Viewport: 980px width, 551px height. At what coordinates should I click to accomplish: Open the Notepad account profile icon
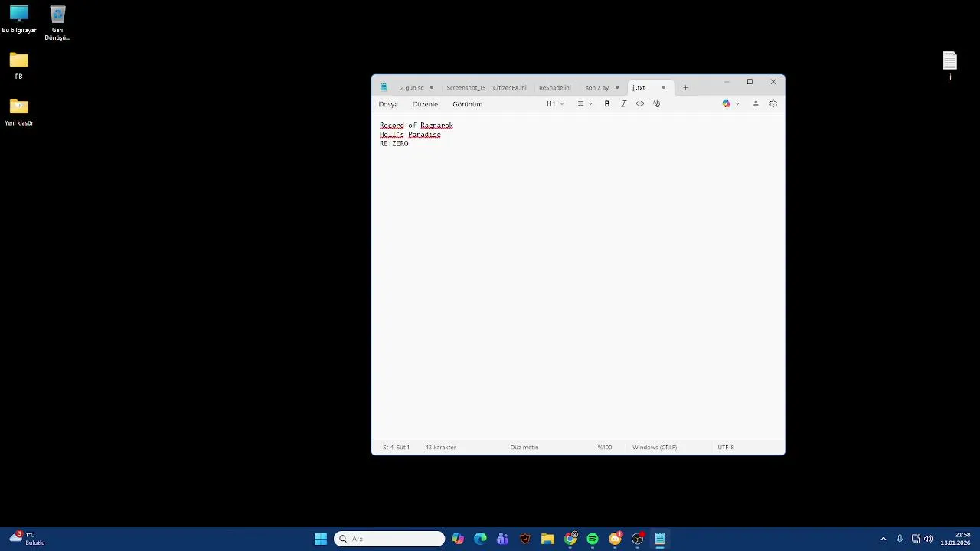tap(756, 104)
